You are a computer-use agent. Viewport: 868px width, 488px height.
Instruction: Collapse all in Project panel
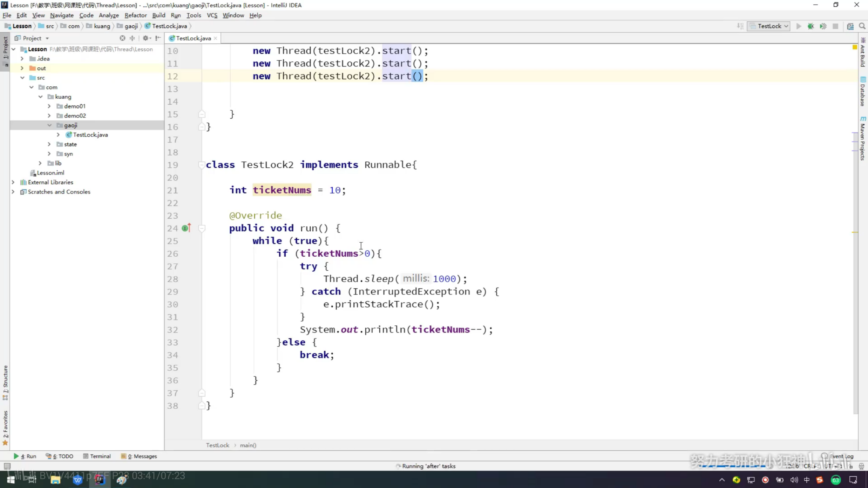(x=132, y=38)
